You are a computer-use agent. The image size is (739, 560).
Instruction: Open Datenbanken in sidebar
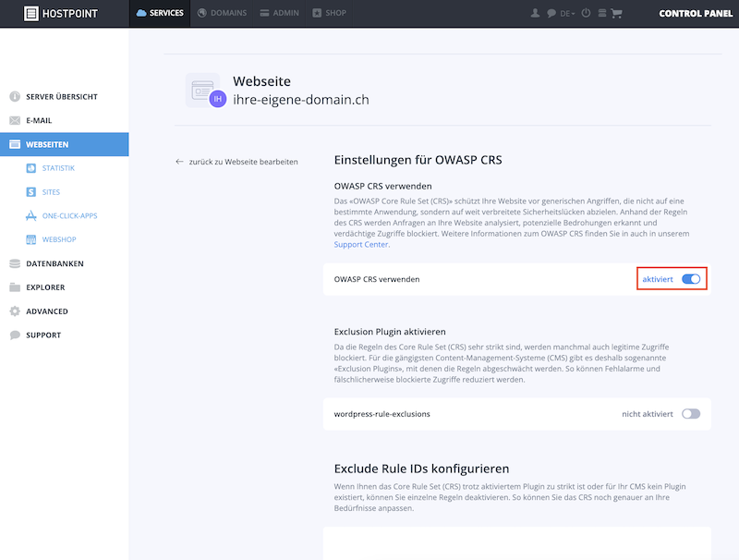coord(64,263)
